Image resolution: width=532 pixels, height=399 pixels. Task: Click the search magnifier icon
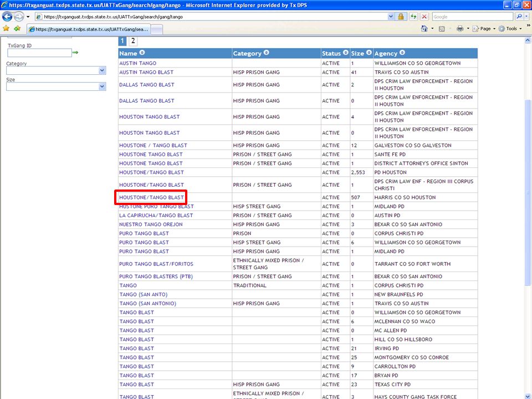[x=519, y=16]
